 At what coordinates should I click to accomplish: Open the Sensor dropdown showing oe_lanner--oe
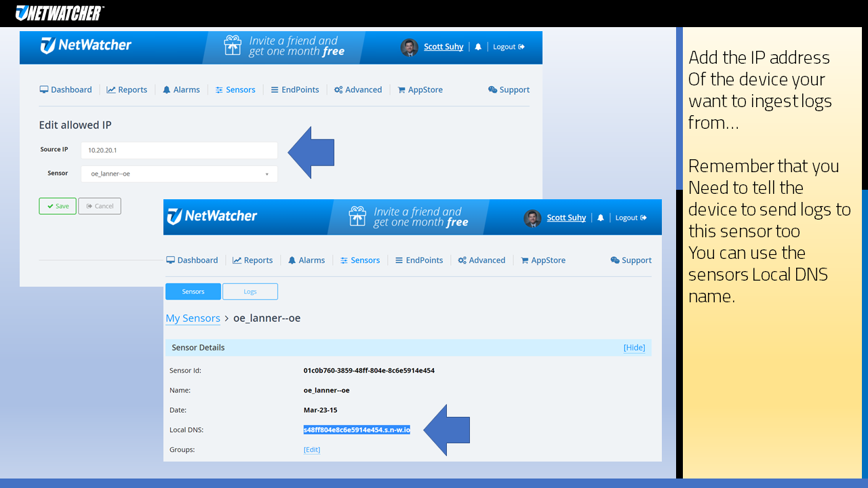[179, 174]
